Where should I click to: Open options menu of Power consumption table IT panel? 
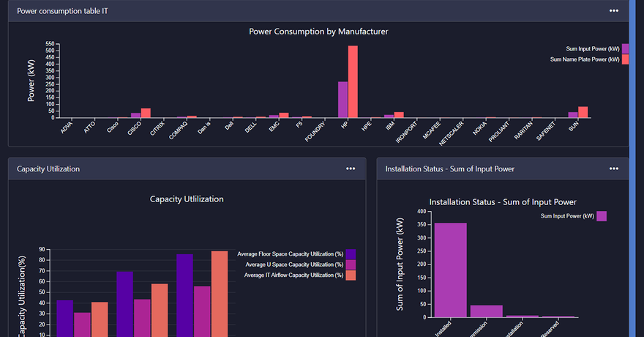613,11
